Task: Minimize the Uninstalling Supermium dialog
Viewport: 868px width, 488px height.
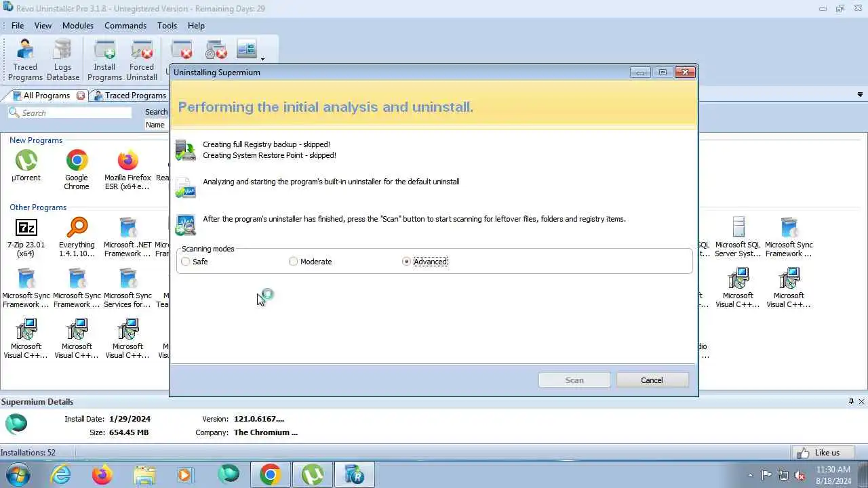Action: click(x=639, y=73)
